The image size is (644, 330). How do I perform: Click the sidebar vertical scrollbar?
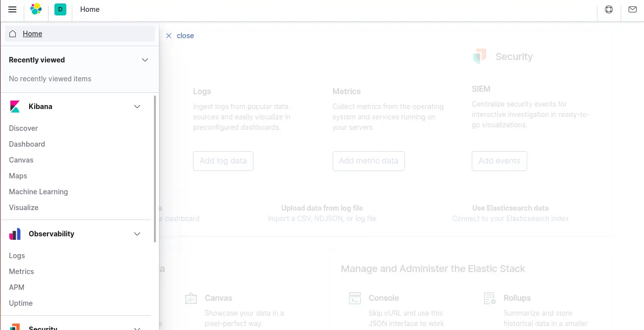tap(155, 169)
